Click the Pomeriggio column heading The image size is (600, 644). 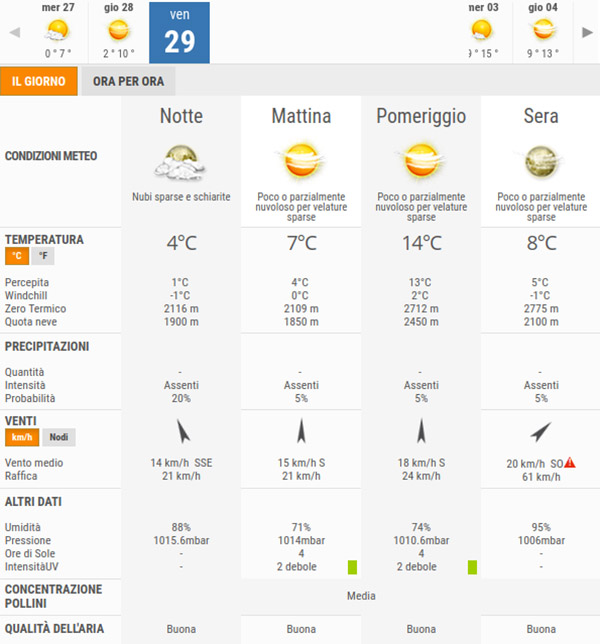421,116
